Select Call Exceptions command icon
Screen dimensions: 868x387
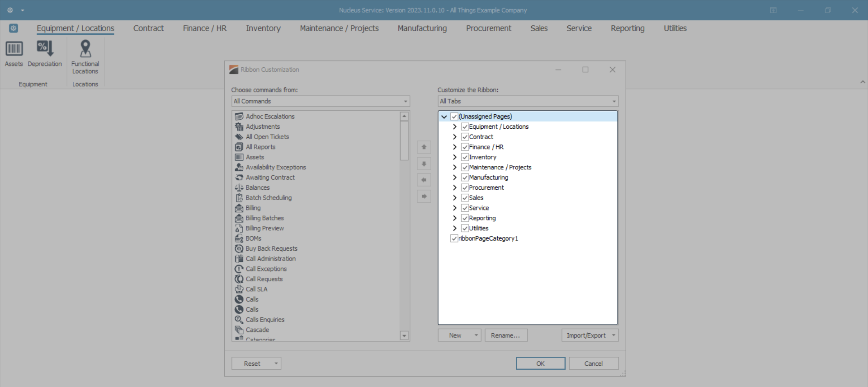point(239,269)
